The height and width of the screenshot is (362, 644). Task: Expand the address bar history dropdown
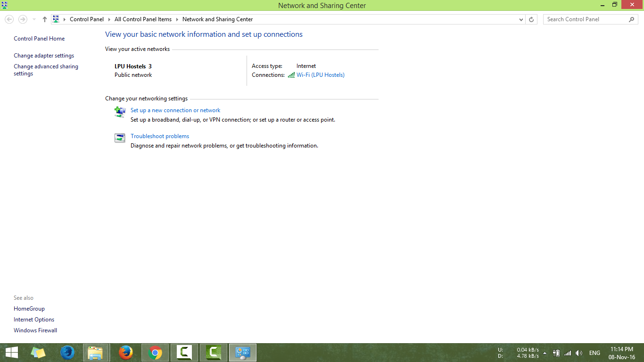pos(521,19)
